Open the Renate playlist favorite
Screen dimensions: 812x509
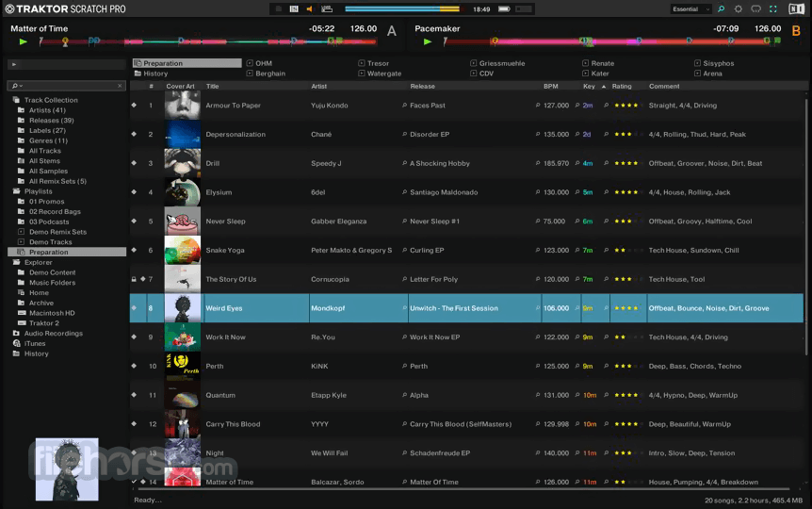tap(598, 63)
